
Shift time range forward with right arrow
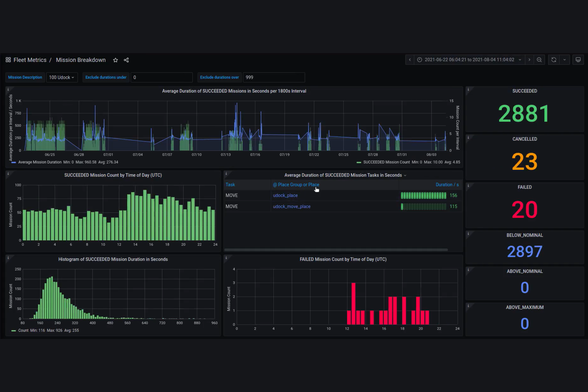point(529,60)
